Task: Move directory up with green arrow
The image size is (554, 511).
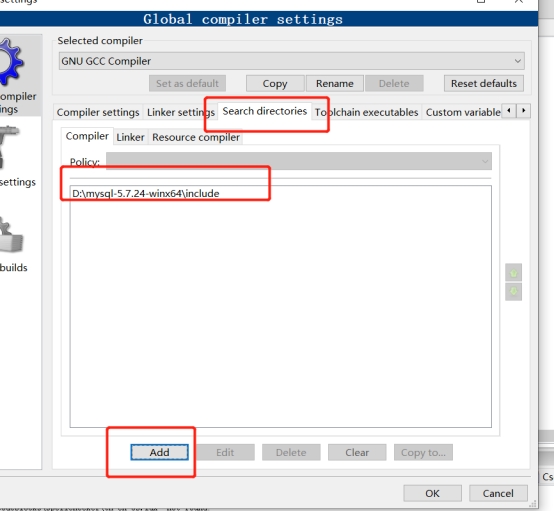Action: pyautogui.click(x=513, y=272)
